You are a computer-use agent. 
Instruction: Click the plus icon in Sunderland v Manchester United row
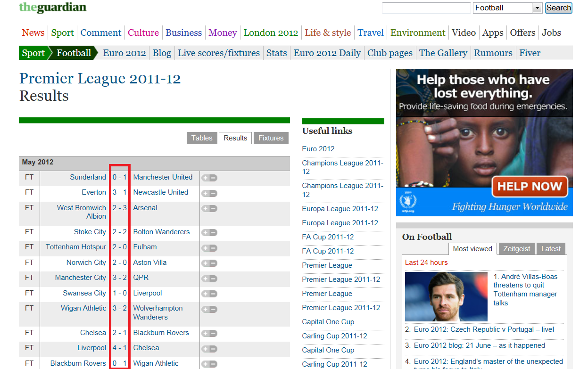point(205,178)
